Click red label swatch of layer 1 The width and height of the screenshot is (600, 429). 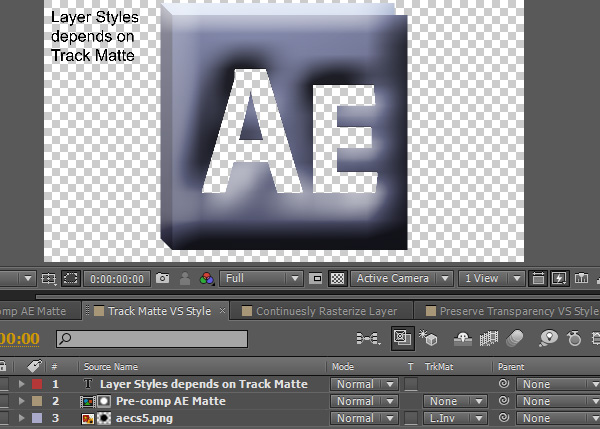pyautogui.click(x=37, y=384)
